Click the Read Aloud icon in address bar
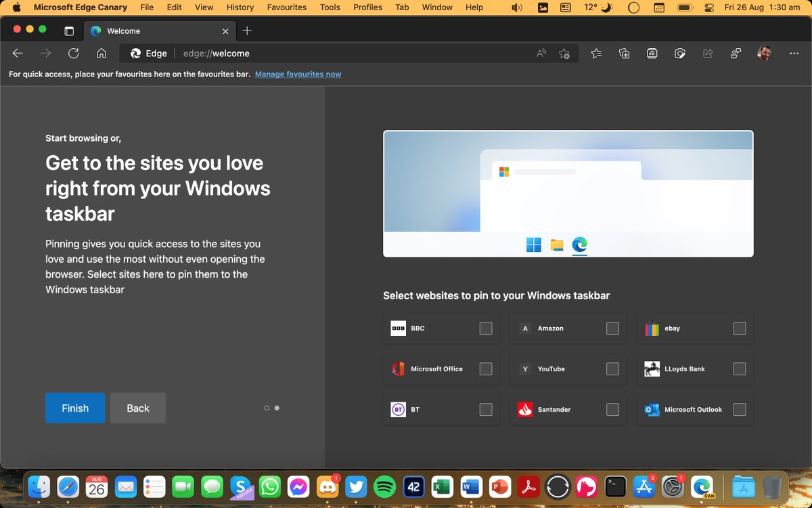 (541, 54)
